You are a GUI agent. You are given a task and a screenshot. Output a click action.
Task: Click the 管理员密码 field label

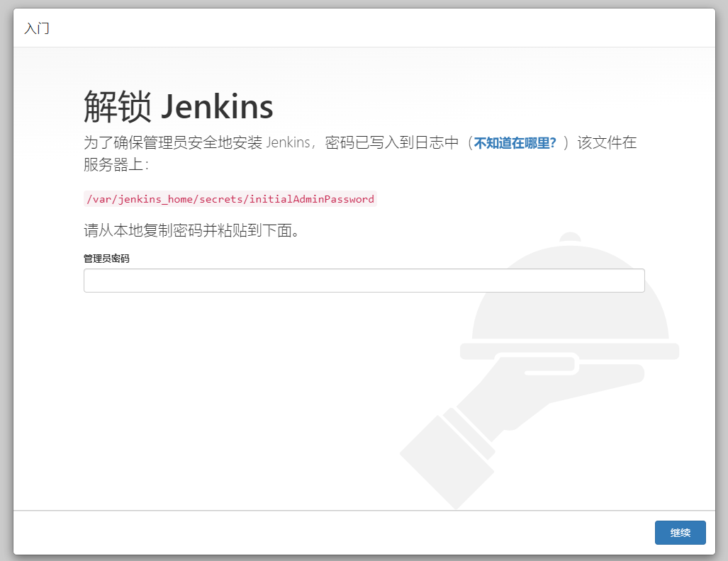point(106,259)
